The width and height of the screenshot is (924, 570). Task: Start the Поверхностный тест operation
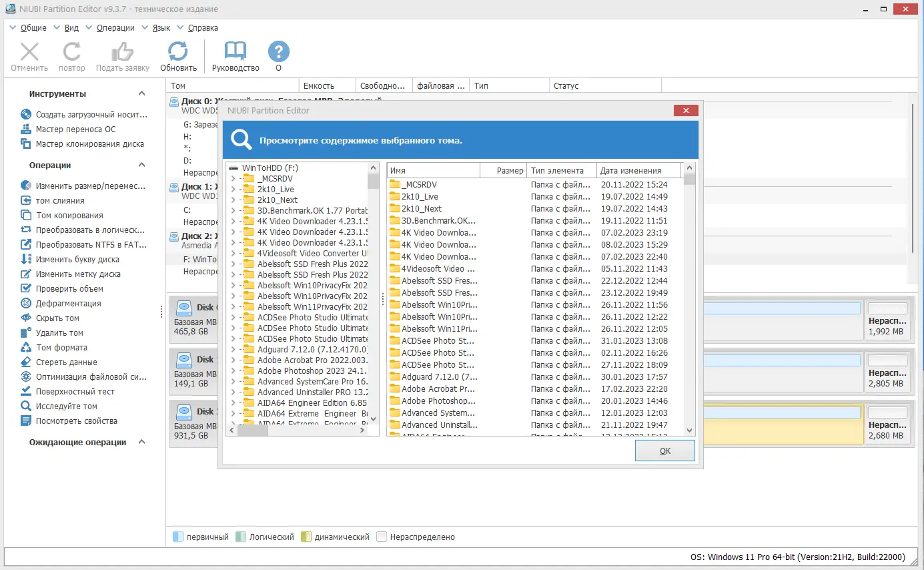point(68,392)
